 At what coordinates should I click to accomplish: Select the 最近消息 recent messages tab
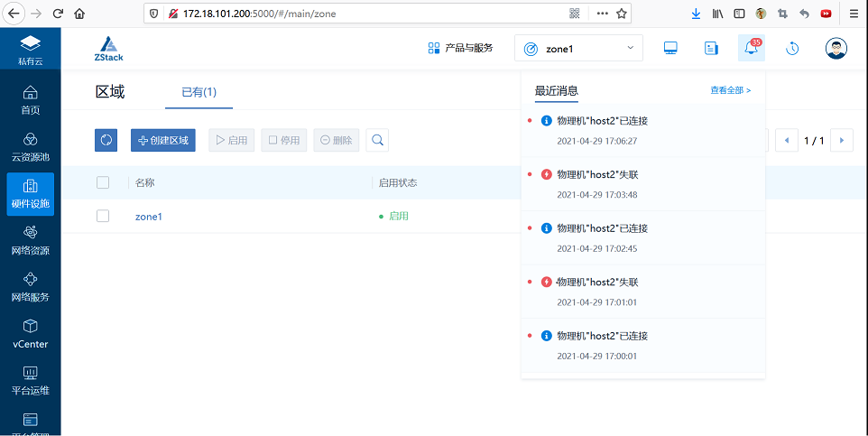557,91
